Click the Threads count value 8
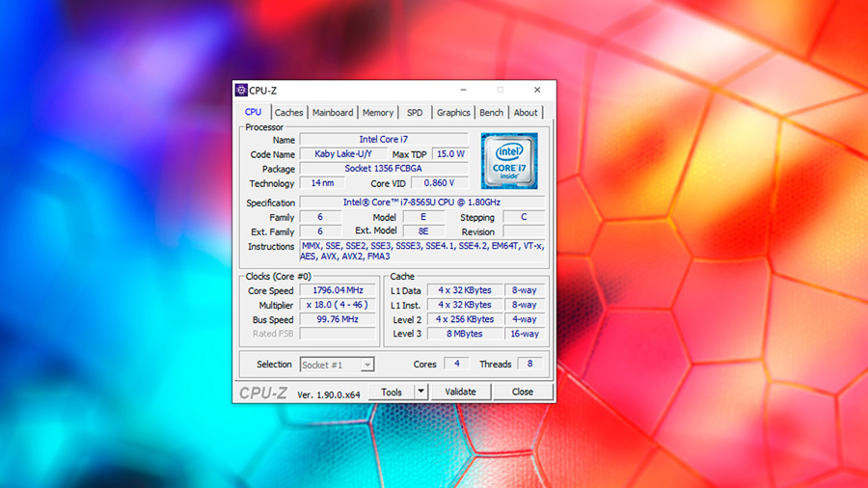 [x=529, y=364]
